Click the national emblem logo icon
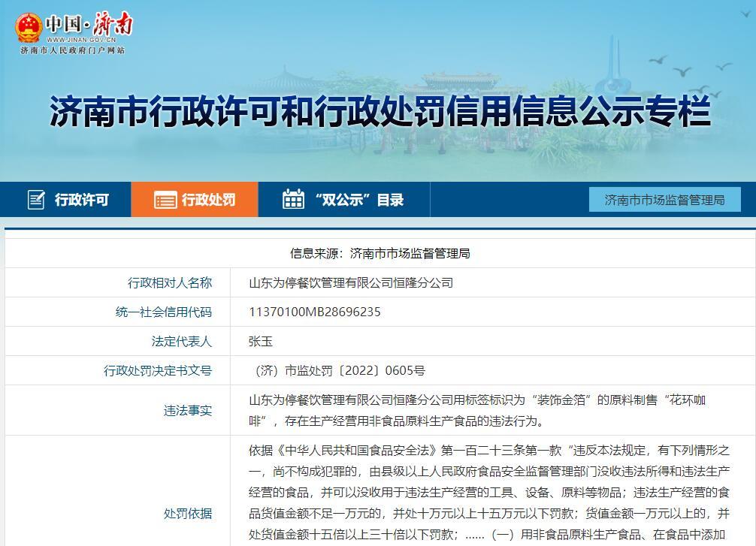756x546 pixels. pos(29,28)
